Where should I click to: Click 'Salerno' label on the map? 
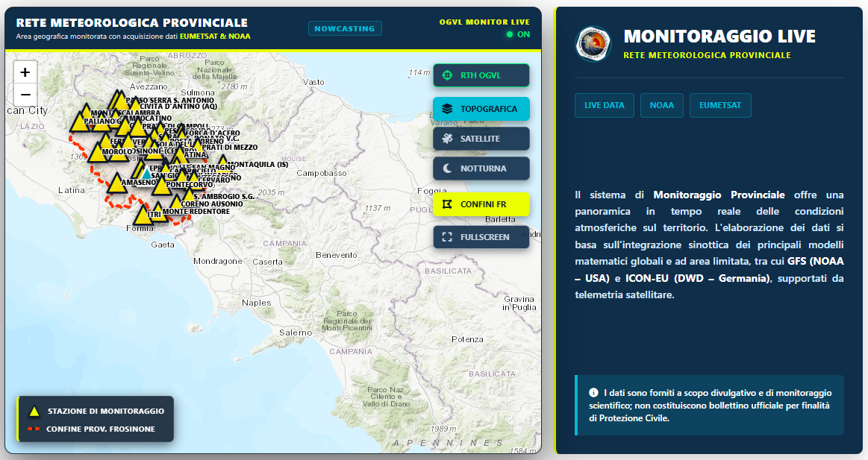pyautogui.click(x=296, y=333)
